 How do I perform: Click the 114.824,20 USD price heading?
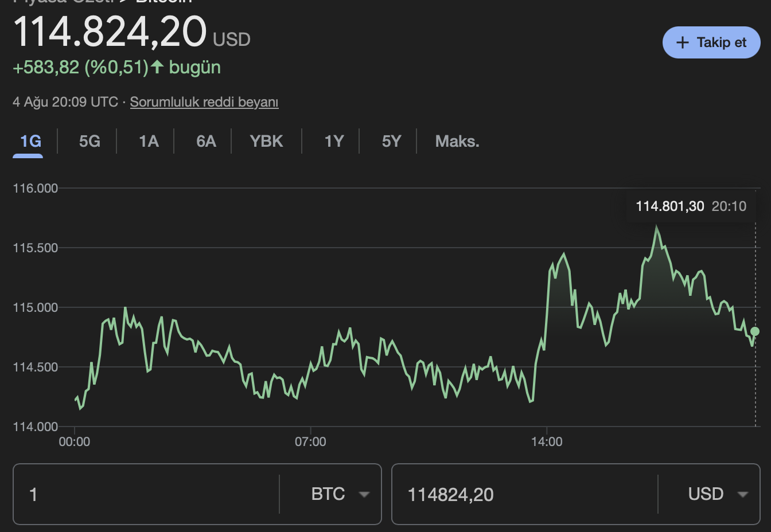pos(131,32)
